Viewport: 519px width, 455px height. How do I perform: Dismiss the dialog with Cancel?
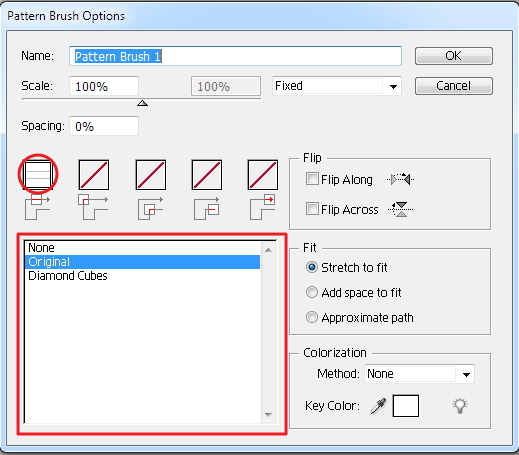tap(454, 86)
